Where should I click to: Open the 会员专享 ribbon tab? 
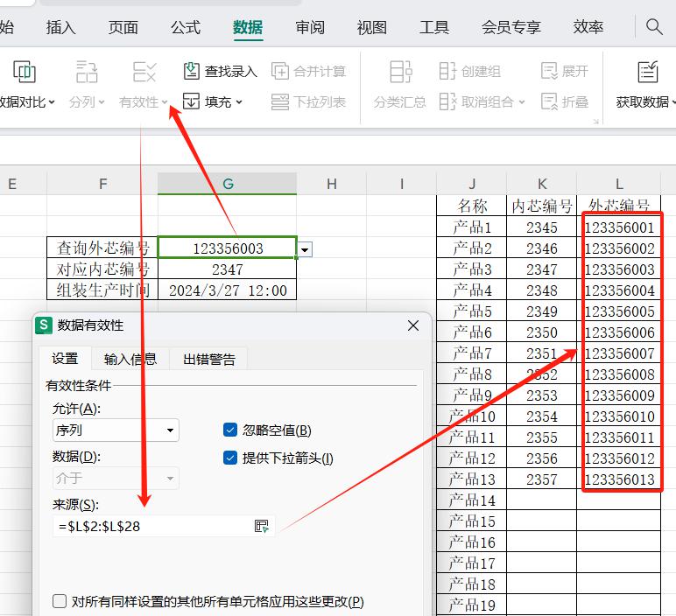[x=511, y=28]
